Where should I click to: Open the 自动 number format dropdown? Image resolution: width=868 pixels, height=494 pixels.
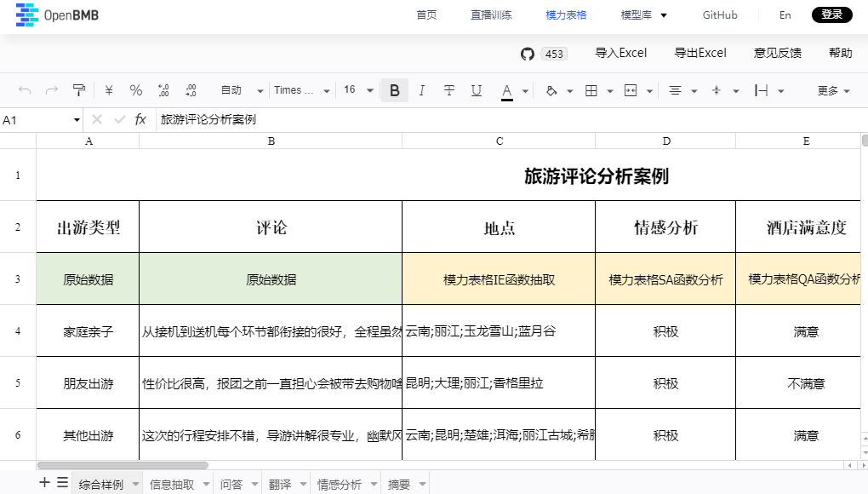point(241,90)
